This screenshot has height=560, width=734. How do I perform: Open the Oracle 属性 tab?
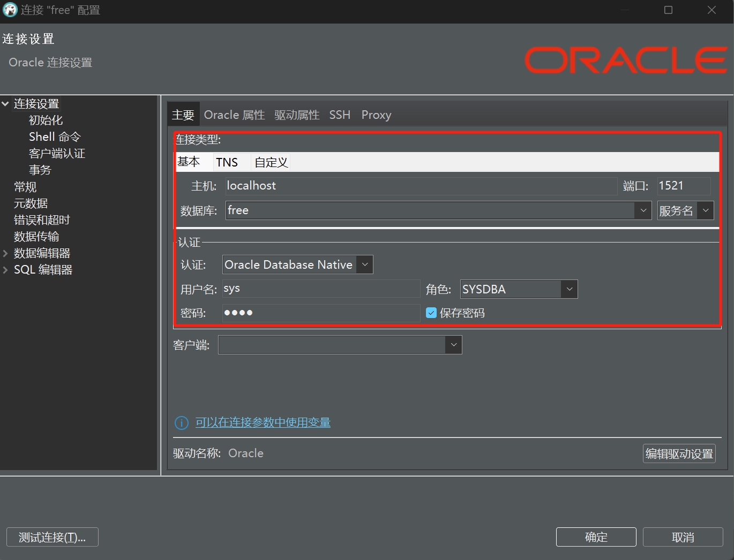tap(234, 115)
